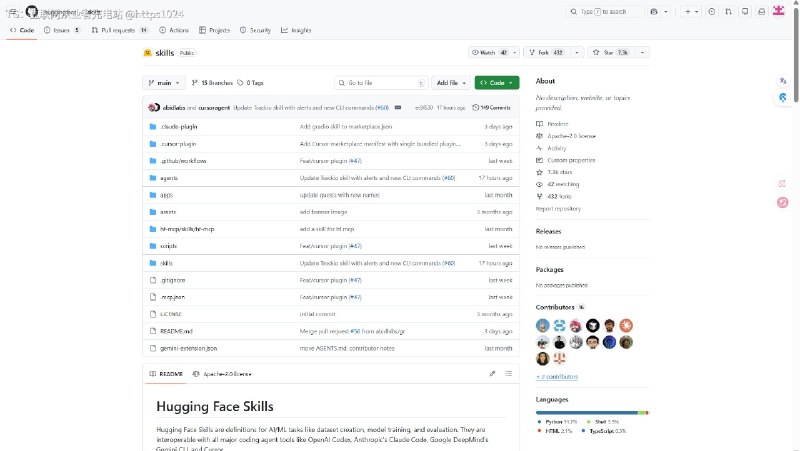View the 0 Tags link

click(251, 83)
